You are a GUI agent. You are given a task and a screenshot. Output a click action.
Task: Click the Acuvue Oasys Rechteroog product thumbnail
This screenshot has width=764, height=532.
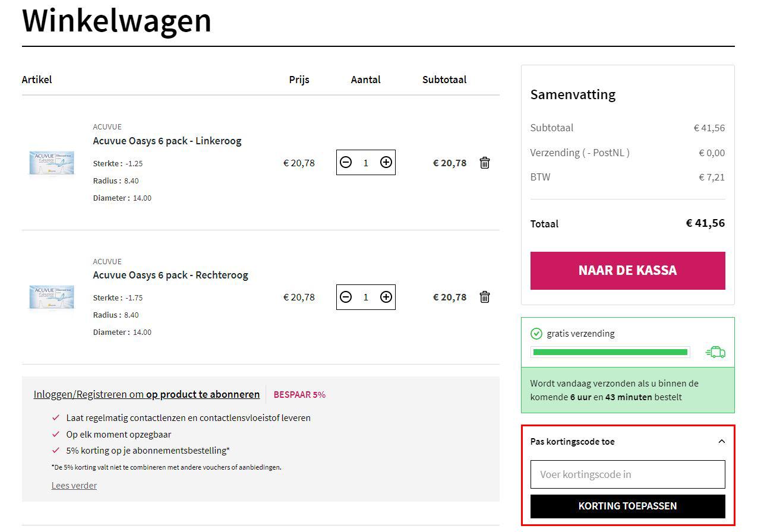(52, 297)
